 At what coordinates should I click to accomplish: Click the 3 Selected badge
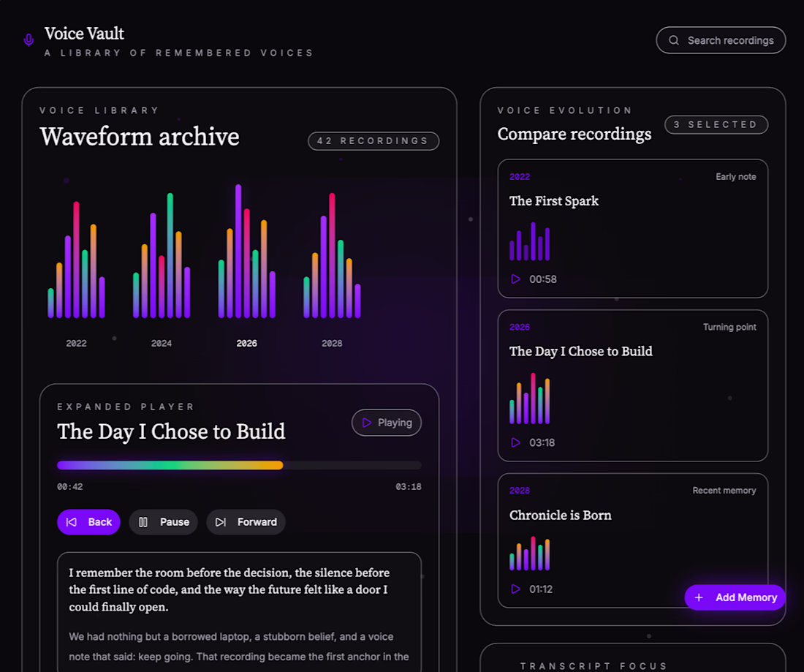[x=716, y=124]
